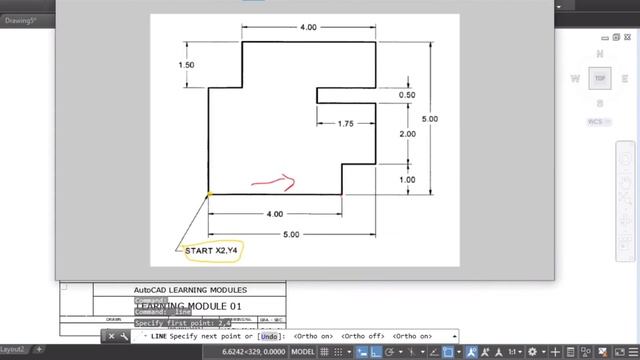Switch to the Drawing5 file tab

tap(20, 20)
